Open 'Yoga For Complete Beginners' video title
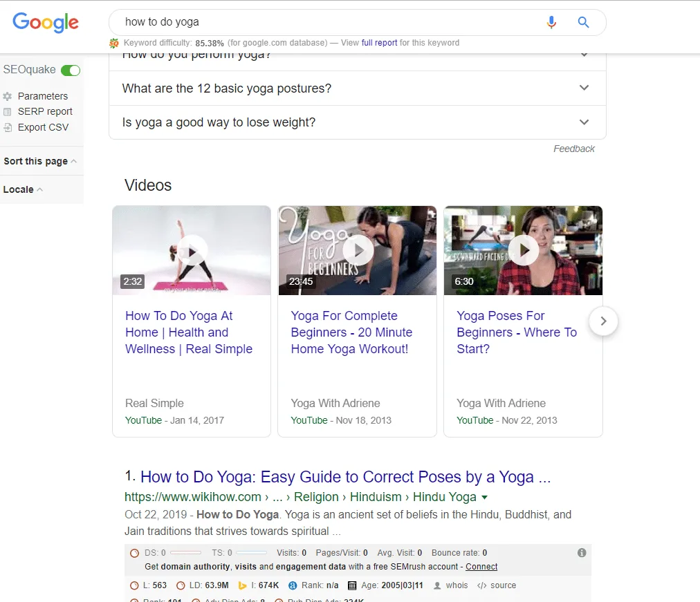The image size is (700, 602). (x=351, y=332)
